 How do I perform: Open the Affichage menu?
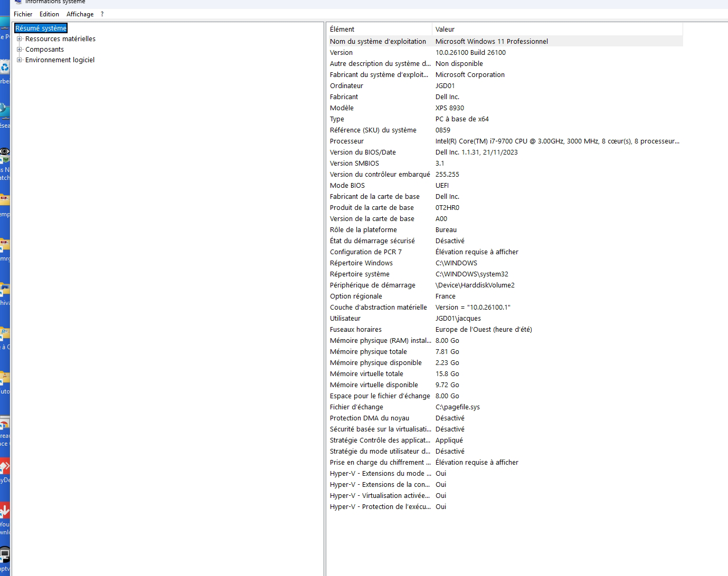(80, 14)
